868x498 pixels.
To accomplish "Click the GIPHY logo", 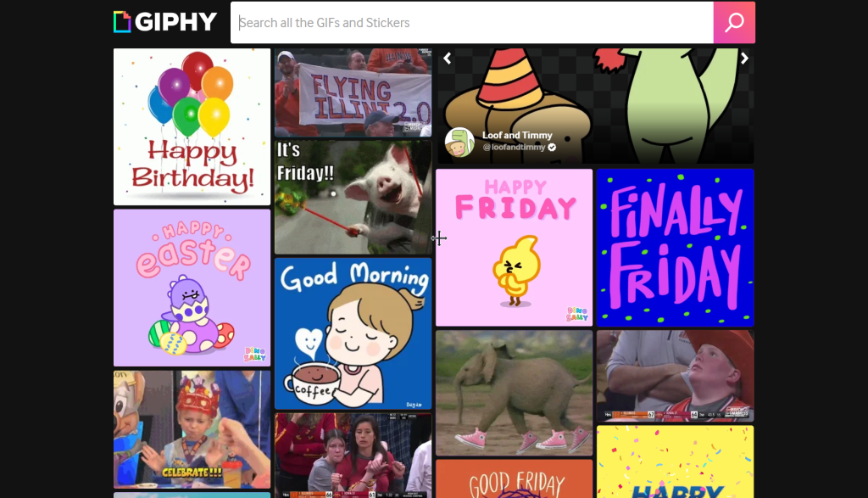I will [165, 22].
